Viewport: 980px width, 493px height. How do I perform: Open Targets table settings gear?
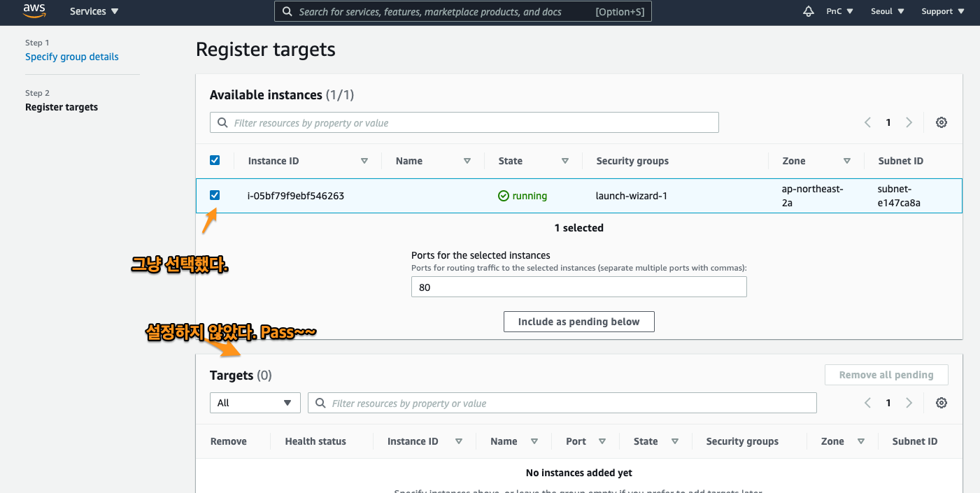(942, 403)
